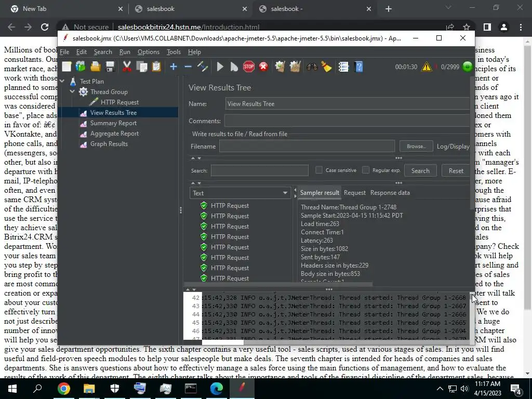The image size is (532, 399).
Task: Open Search with binoculars icon
Action: coord(312,66)
